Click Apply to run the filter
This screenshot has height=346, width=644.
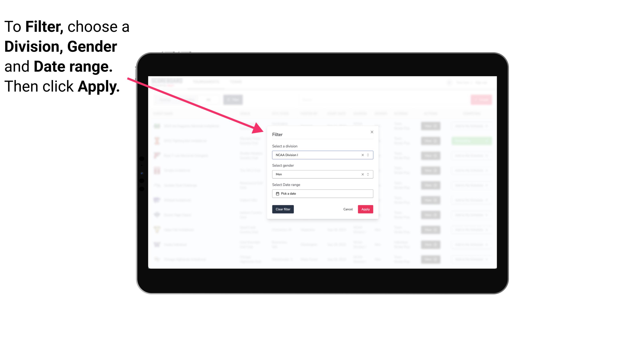tap(365, 209)
